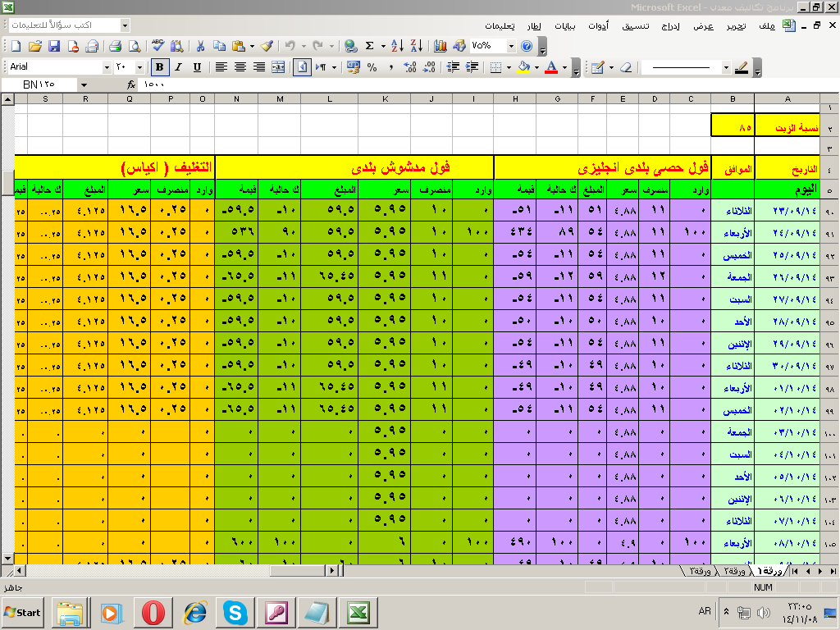The image size is (840, 630).
Task: Open the ملف (File) menu
Action: (x=767, y=25)
